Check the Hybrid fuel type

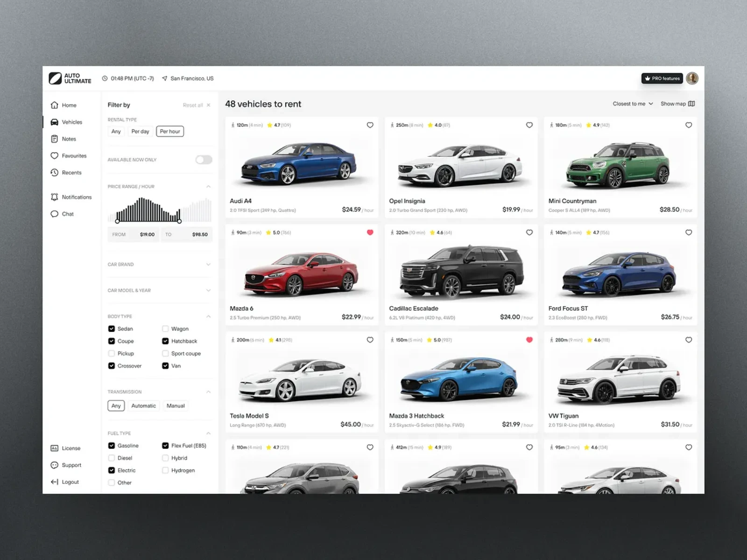click(165, 458)
